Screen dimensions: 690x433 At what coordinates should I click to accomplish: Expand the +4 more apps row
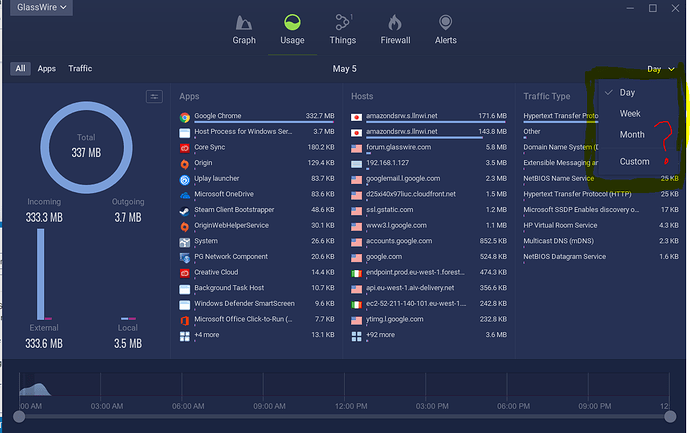pyautogui.click(x=207, y=335)
